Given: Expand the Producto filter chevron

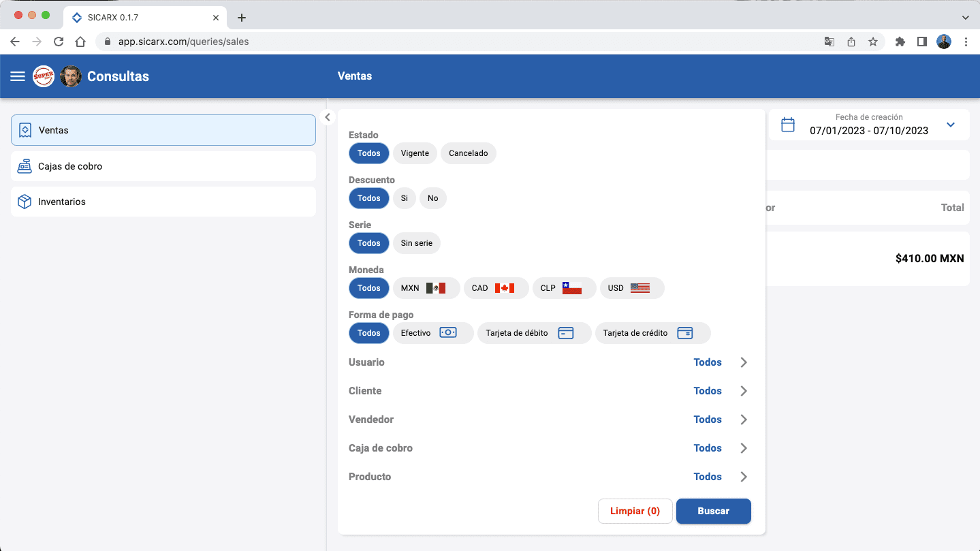Looking at the screenshot, I should 744,477.
